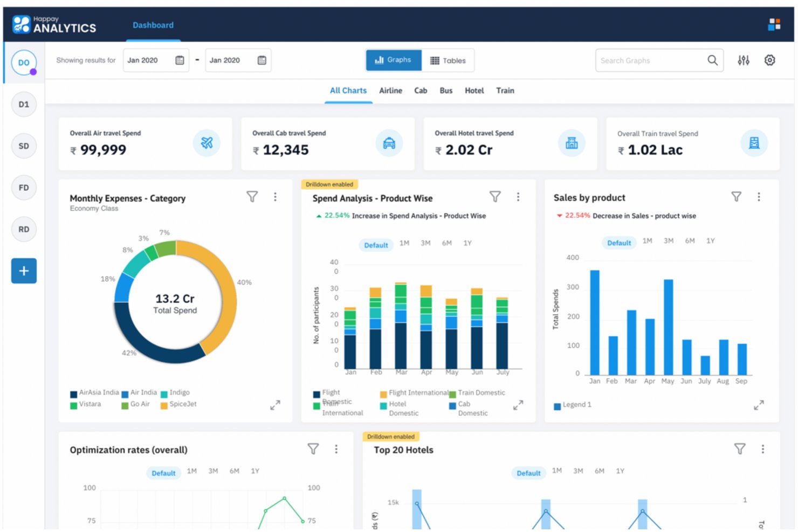Filter the Sales by product chart
Viewport: 798px width, 532px height.
pyautogui.click(x=736, y=197)
